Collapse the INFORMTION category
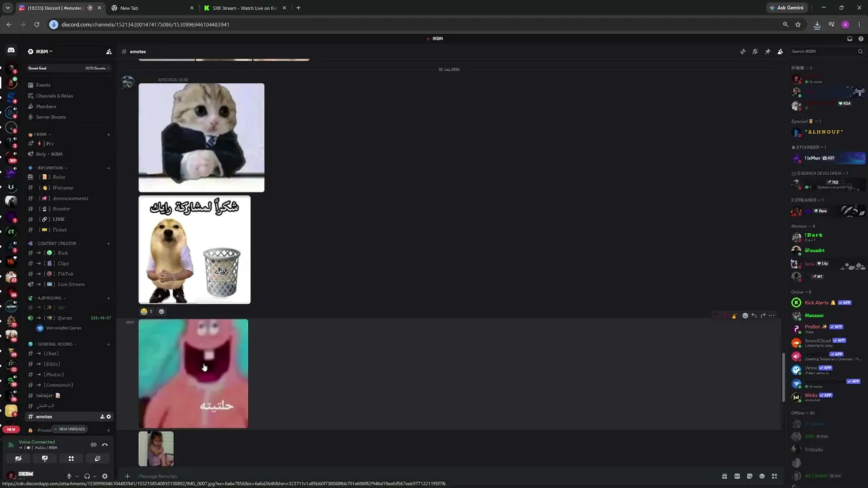868x488 pixels. point(52,167)
